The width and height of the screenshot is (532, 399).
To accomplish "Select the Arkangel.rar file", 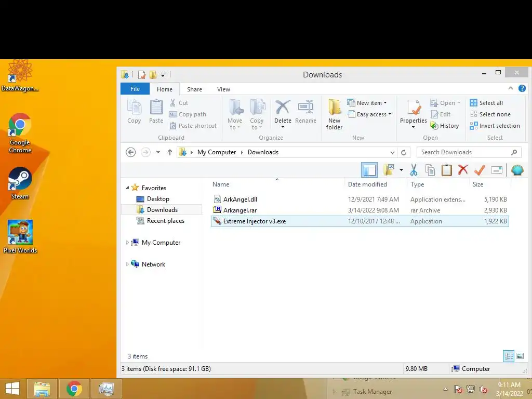I will [360, 210].
